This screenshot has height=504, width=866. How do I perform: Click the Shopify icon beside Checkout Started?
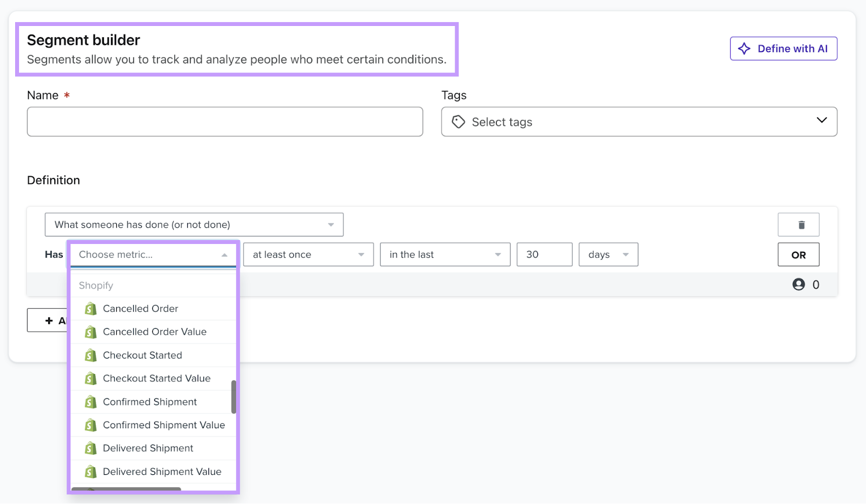click(90, 355)
